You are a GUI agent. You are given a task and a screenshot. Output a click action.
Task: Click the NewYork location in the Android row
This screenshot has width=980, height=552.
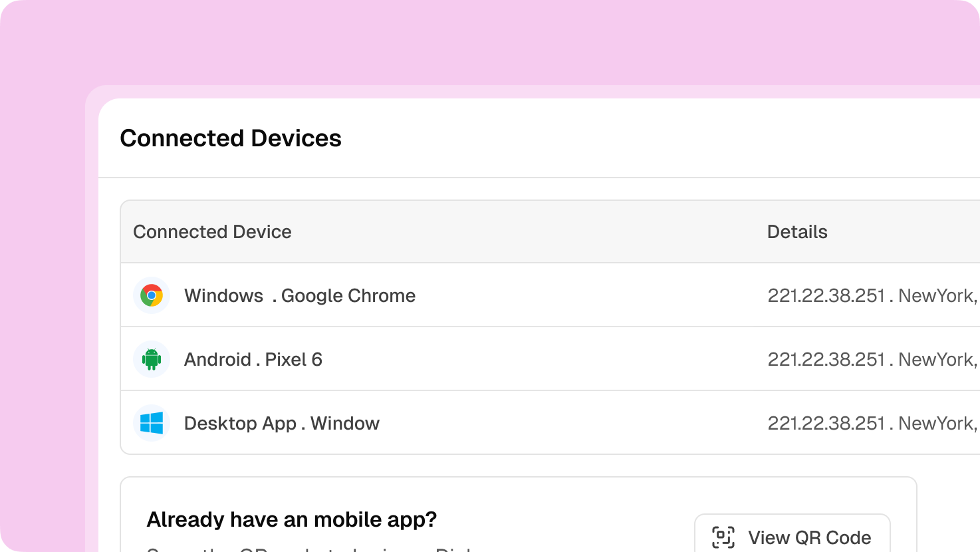point(936,359)
